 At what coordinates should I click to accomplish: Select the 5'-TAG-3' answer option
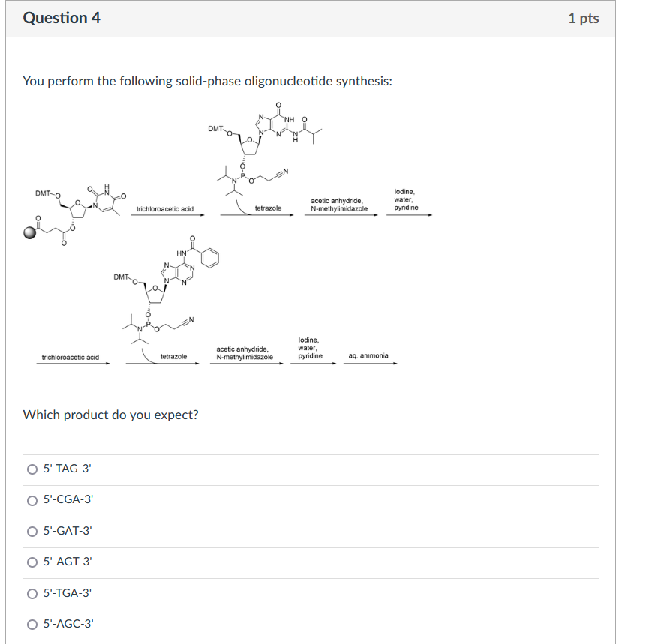point(32,469)
